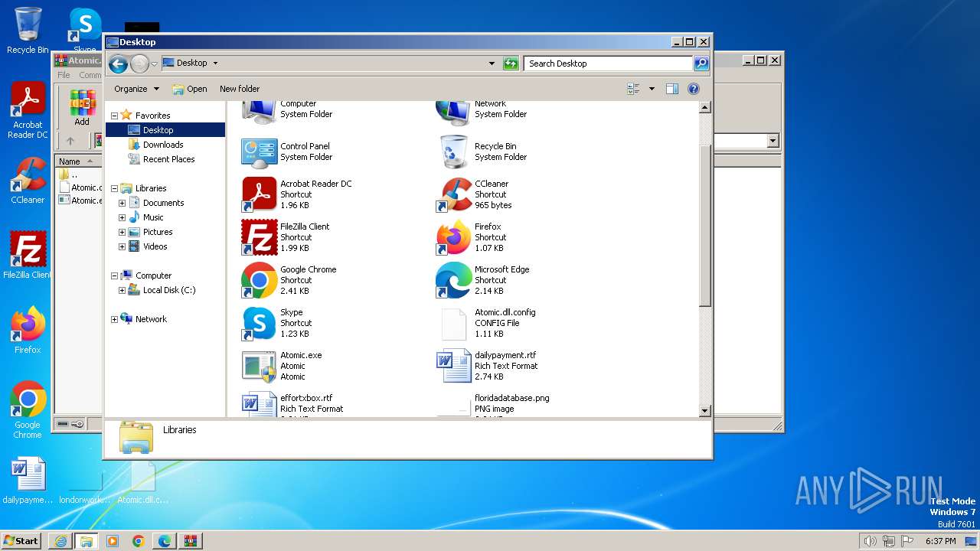Select dailypayment.rtf in Explorer list

click(x=488, y=366)
